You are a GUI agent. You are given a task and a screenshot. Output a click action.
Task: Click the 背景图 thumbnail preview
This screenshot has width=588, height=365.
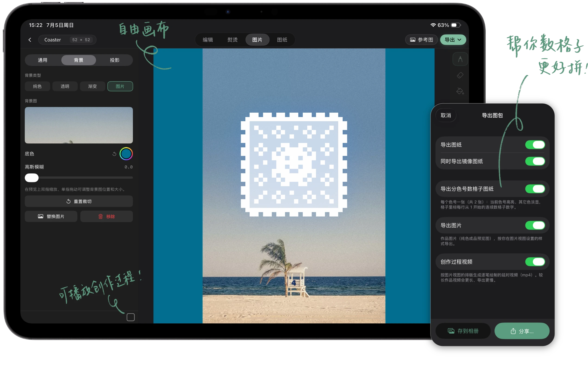79,125
